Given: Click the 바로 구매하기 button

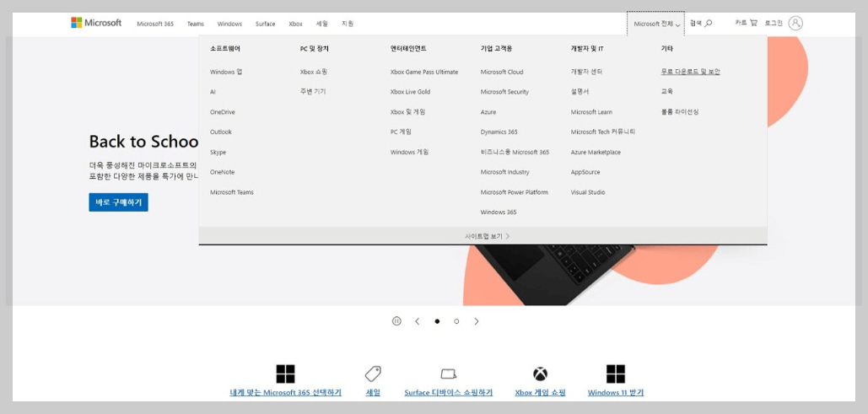Looking at the screenshot, I should pos(118,202).
